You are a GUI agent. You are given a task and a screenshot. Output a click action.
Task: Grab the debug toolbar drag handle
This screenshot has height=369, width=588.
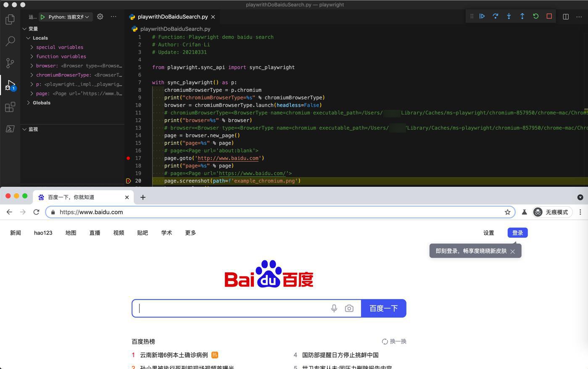pyautogui.click(x=472, y=16)
